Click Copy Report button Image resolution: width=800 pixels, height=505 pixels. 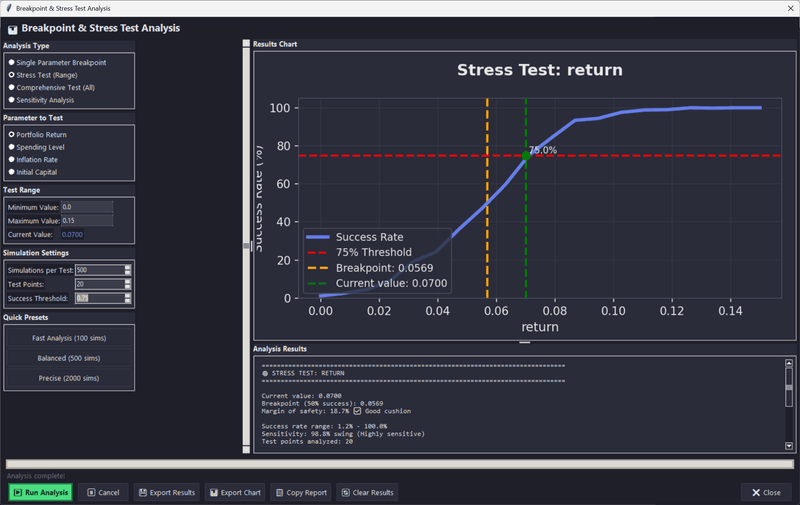pos(301,492)
